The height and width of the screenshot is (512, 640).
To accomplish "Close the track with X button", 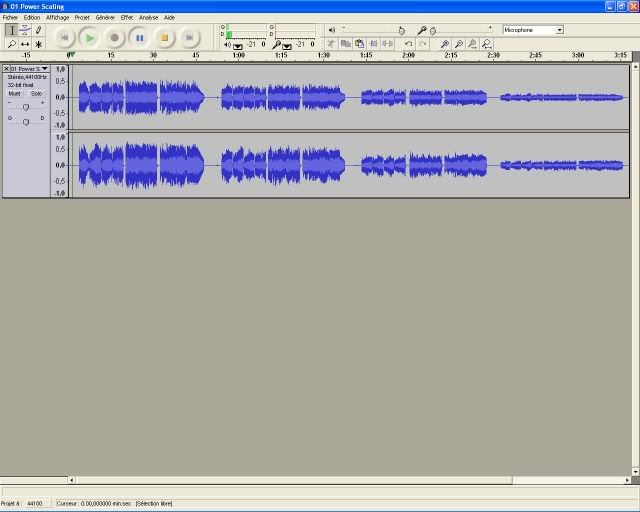I will 6,68.
